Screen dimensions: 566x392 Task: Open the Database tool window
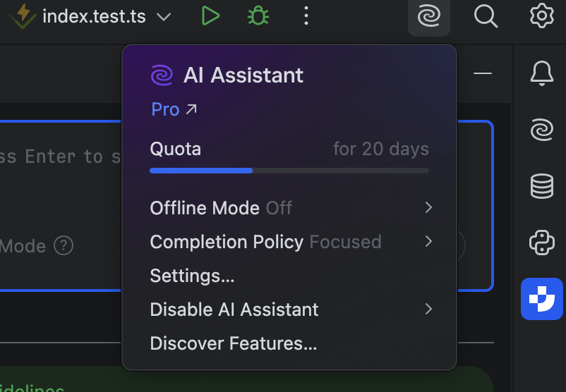click(541, 186)
